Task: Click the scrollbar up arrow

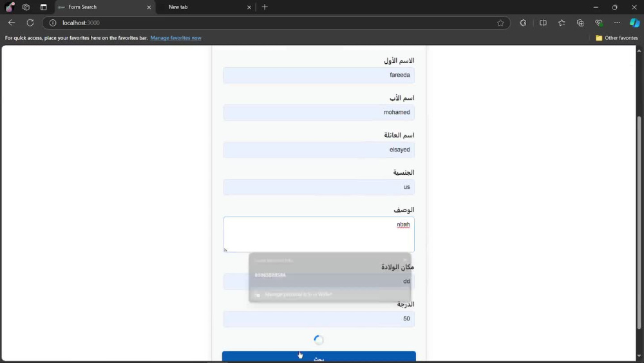Action: 639,50
